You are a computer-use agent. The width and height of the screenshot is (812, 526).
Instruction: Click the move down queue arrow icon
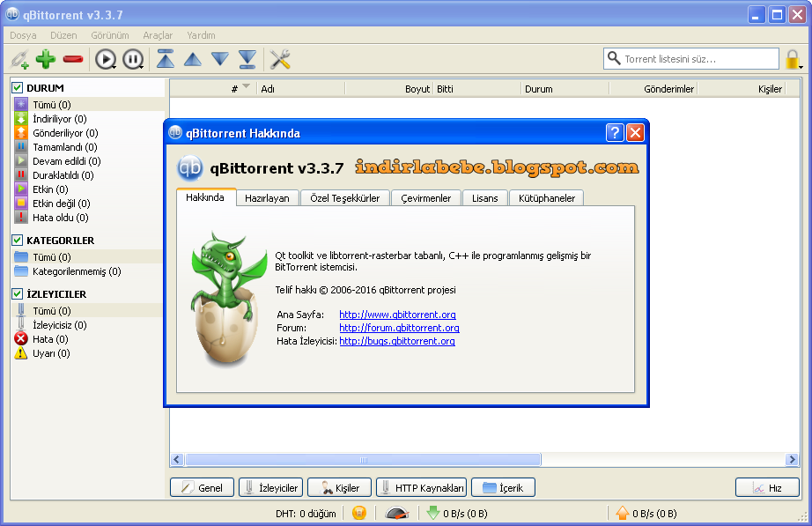tap(220, 59)
